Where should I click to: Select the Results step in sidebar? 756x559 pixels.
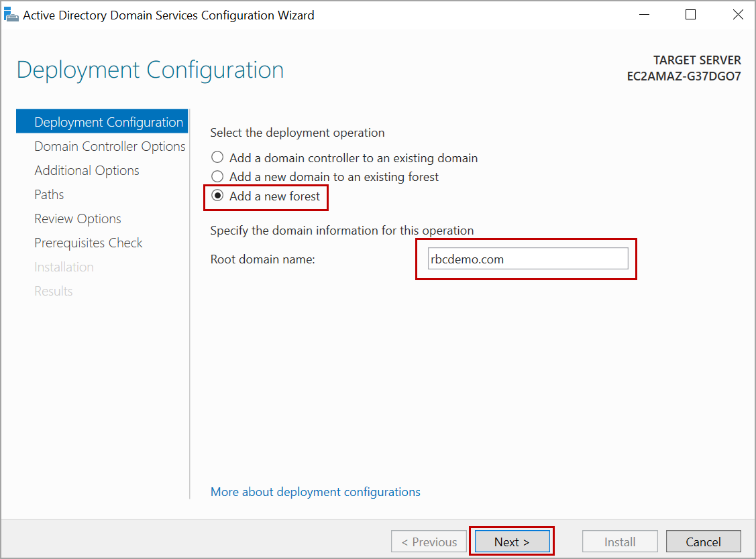click(54, 291)
